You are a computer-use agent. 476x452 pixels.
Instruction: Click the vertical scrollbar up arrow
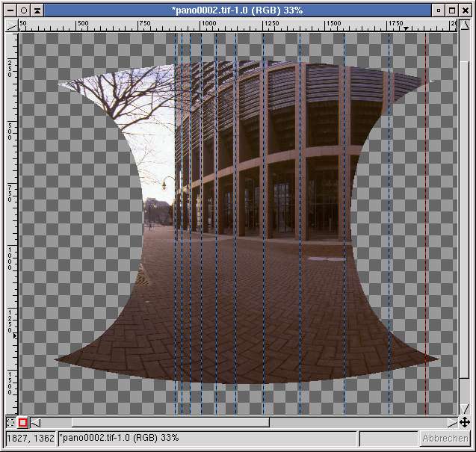[465, 25]
